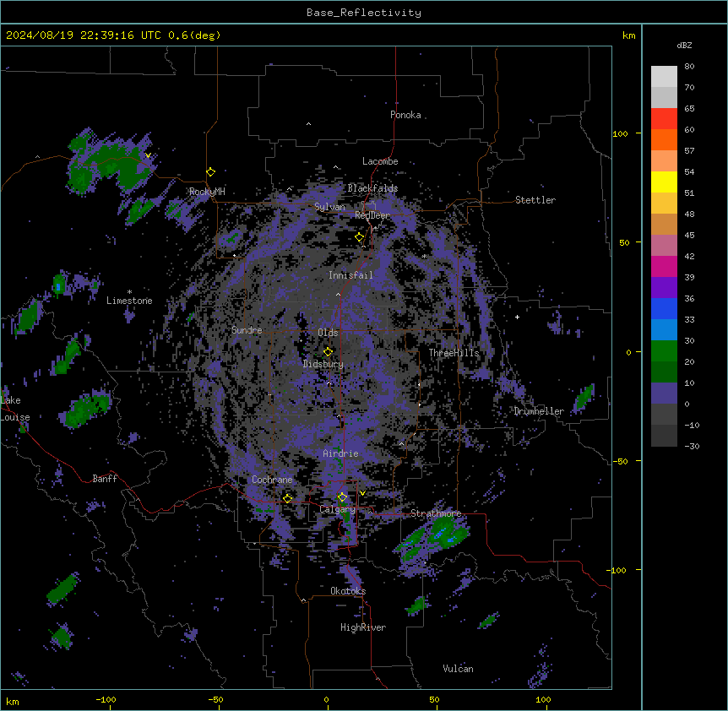Click the yellow 51-54 dBZ legend swatch
This screenshot has width=728, height=711.
pos(664,182)
